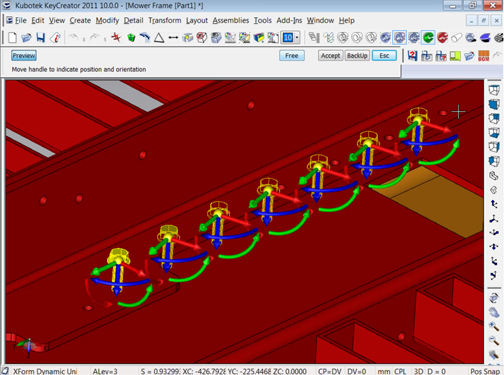This screenshot has height=375, width=504.
Task: Click the 'DV=0' status bar entry
Action: [356, 371]
